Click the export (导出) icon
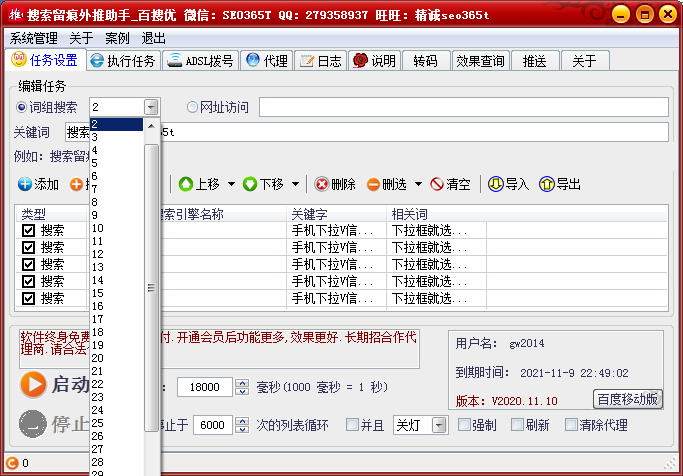This screenshot has height=476, width=683. [x=547, y=184]
